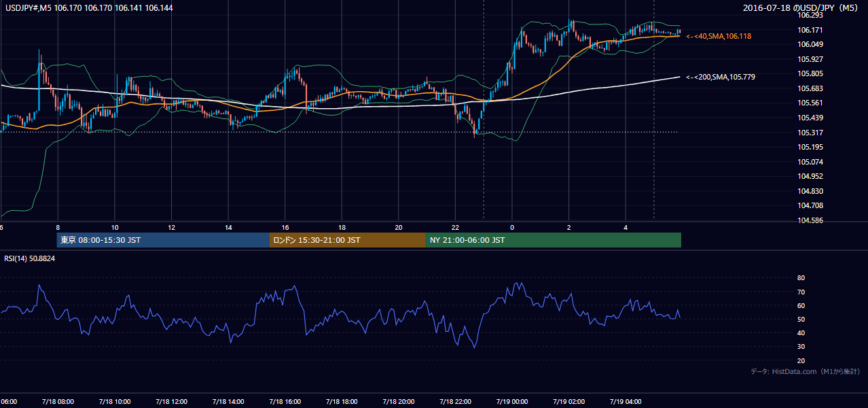Click price axis value 105.195
Screen dimensions: 868x408
point(811,147)
